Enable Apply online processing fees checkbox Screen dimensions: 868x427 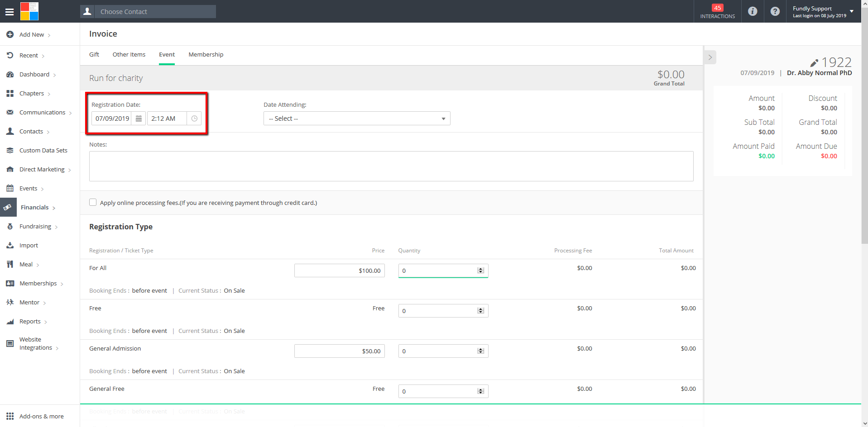[93, 202]
